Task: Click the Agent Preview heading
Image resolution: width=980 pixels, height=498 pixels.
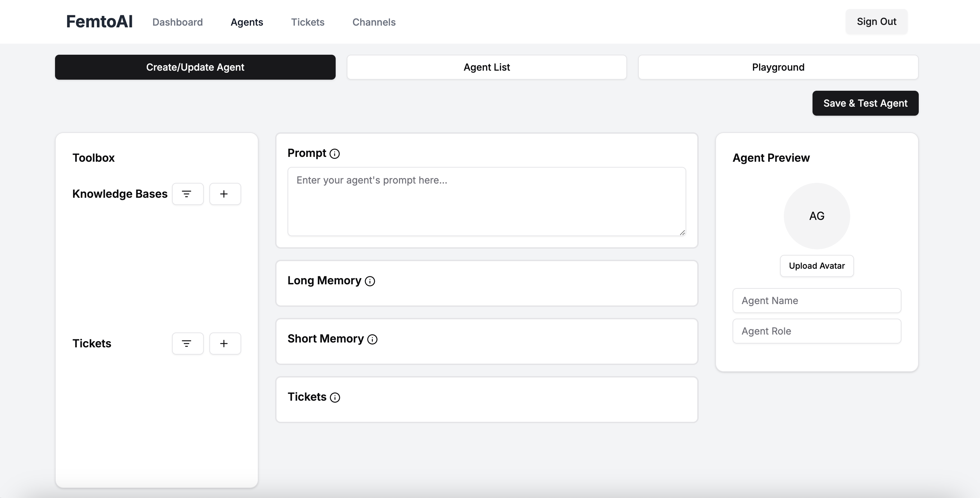Action: (771, 158)
